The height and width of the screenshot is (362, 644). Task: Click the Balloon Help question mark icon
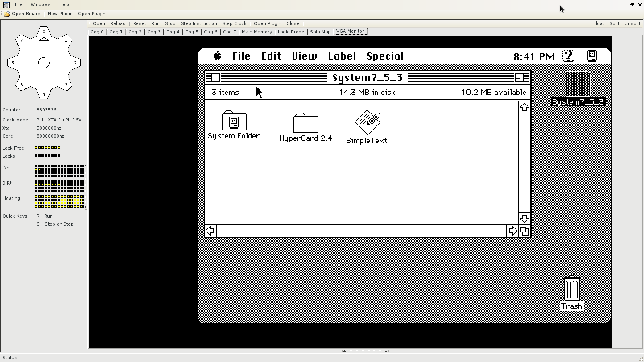tap(568, 56)
